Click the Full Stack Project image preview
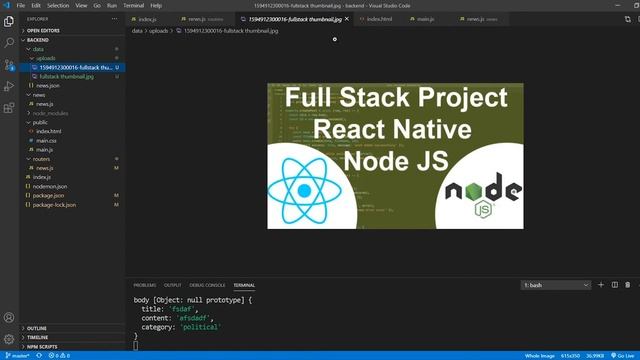The height and width of the screenshot is (360, 640). tap(395, 156)
